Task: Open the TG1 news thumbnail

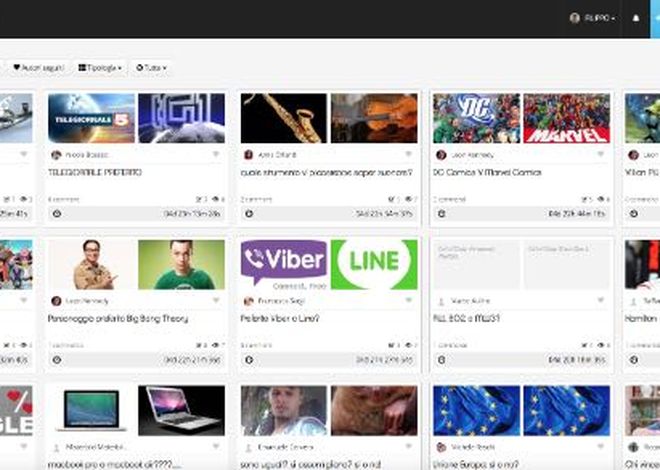Action: pos(181,118)
